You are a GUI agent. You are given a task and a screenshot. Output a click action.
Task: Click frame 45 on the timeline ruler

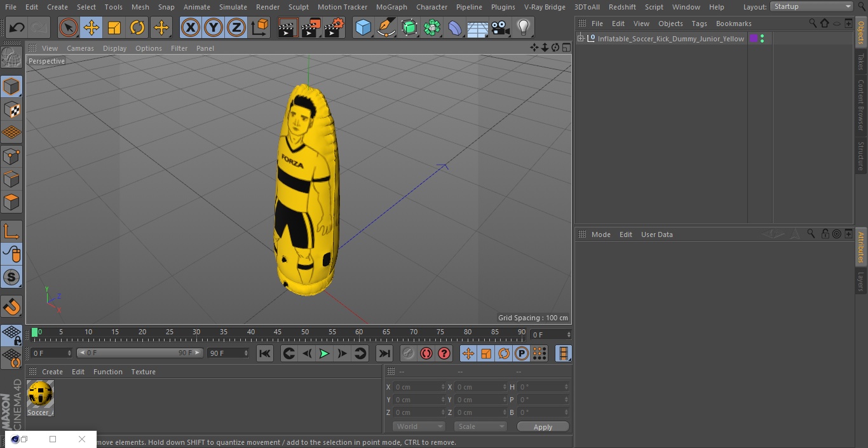click(x=278, y=332)
